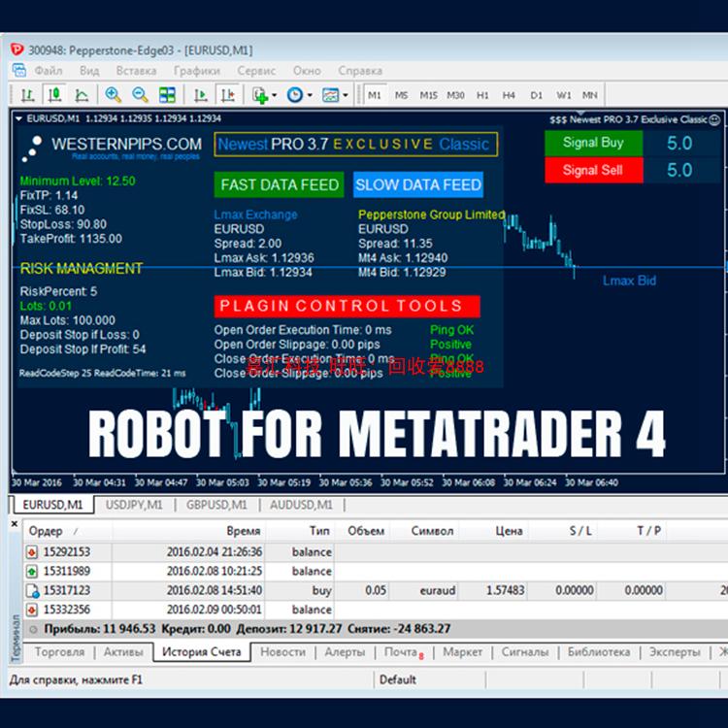Click the Pepperstone app icon in title bar
The image size is (728, 728).
pyautogui.click(x=17, y=50)
